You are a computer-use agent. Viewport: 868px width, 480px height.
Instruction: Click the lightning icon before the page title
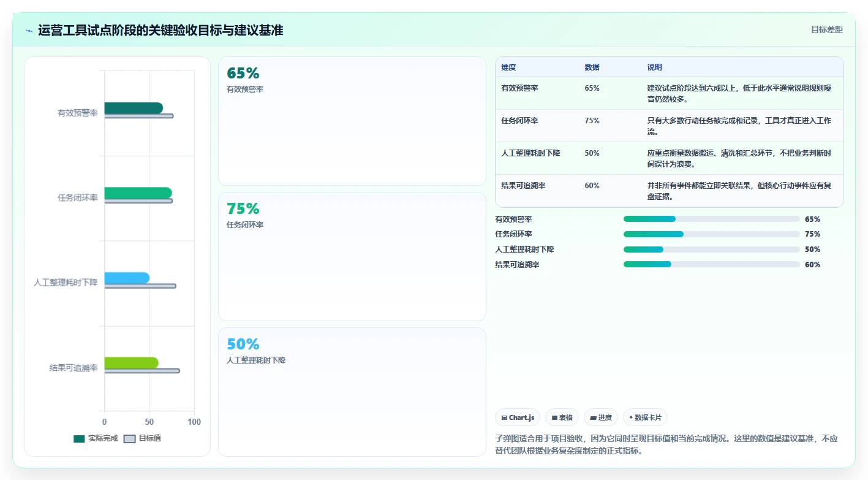pos(29,30)
